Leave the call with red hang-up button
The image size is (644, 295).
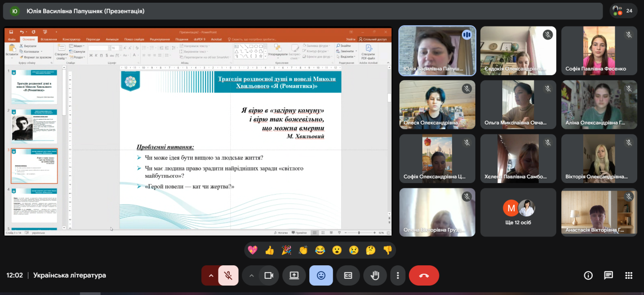click(x=424, y=276)
